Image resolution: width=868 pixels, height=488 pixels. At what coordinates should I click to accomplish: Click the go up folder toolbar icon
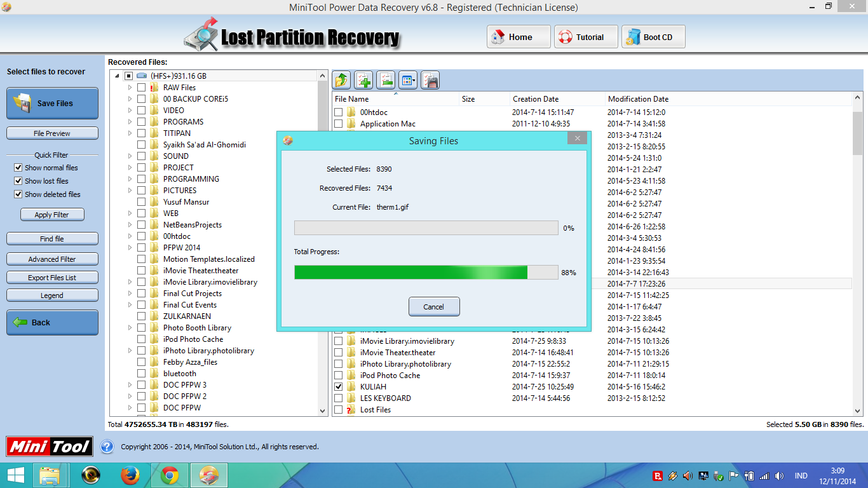click(342, 80)
